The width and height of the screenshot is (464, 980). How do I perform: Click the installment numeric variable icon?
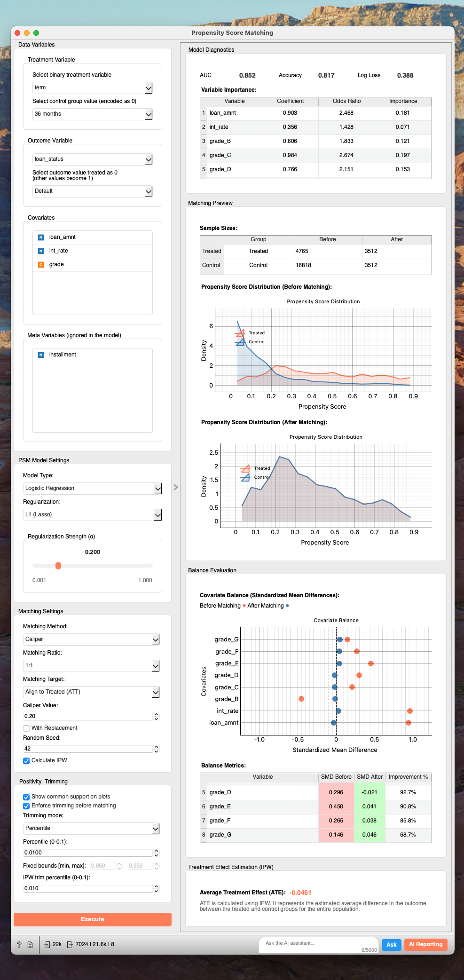(x=41, y=355)
